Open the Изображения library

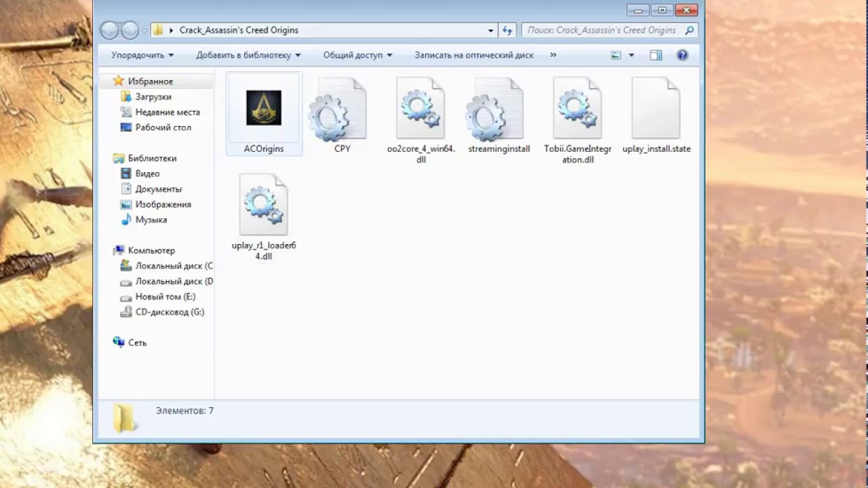click(x=163, y=204)
